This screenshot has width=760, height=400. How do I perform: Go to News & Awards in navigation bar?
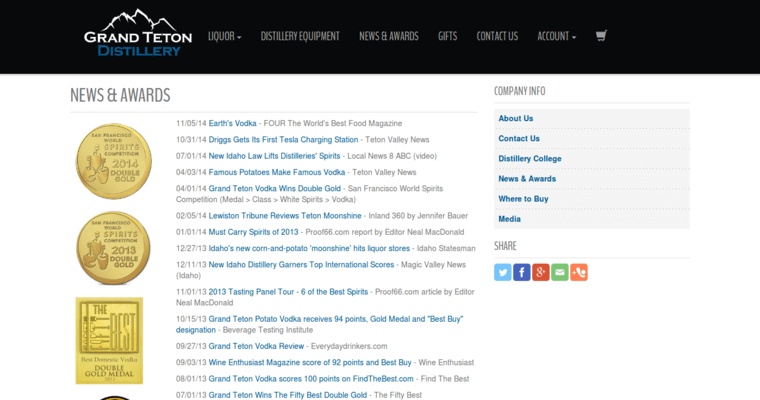389,36
